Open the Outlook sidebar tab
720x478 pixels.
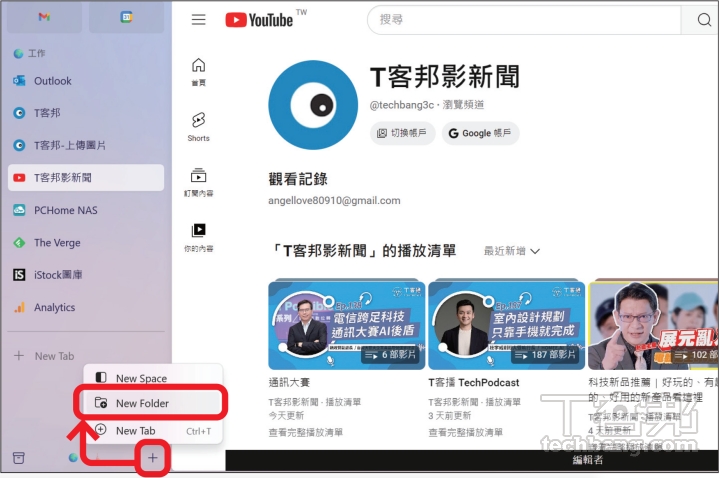86,81
